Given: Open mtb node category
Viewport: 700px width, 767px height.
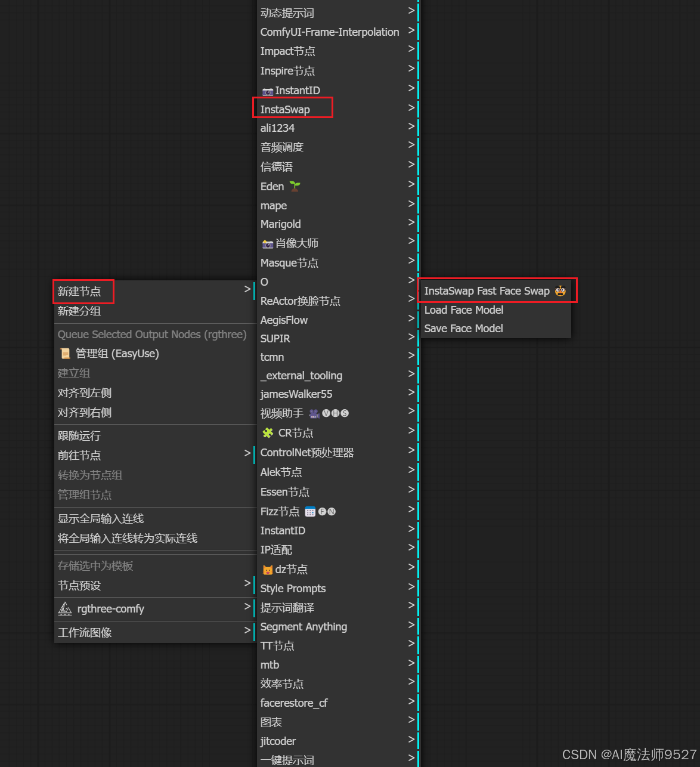Looking at the screenshot, I should click(x=337, y=665).
